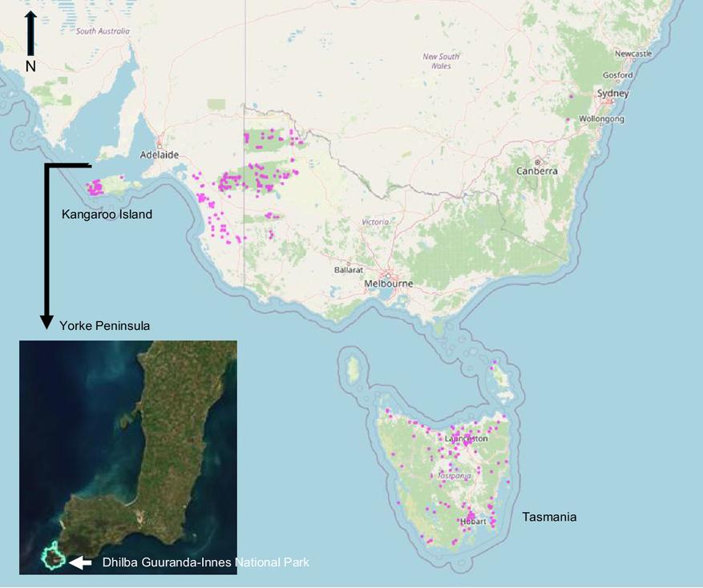The image size is (703, 588).
Task: Click the South Australia state label
Action: [x=103, y=31]
